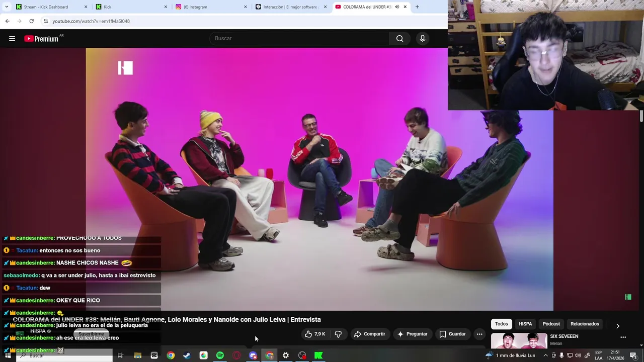View site information next to URL
Viewport: 644px width, 362px height.
(45, 21)
